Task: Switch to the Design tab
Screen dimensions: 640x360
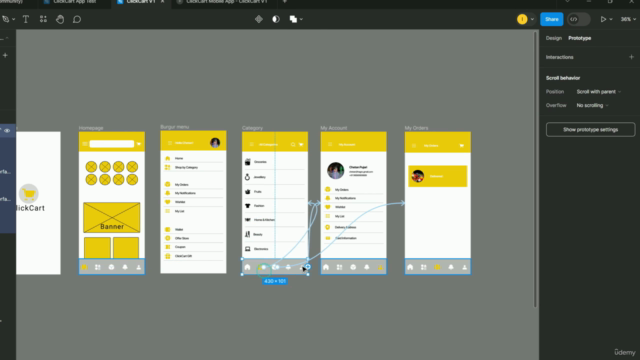Action: [x=553, y=38]
